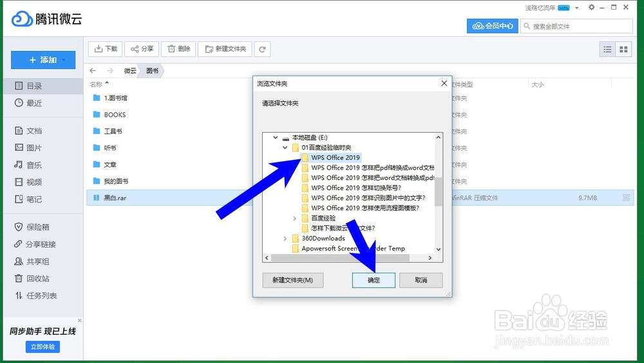The image size is (644, 363).
Task: Expand the 360Downloads folder
Action: [x=285, y=239]
